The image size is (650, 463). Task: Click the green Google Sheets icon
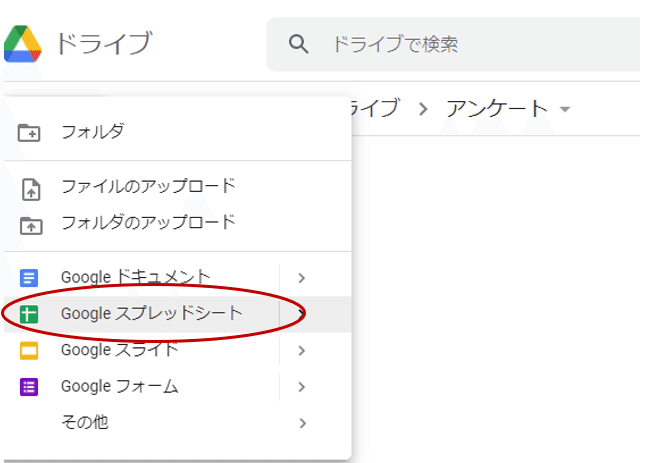[29, 314]
